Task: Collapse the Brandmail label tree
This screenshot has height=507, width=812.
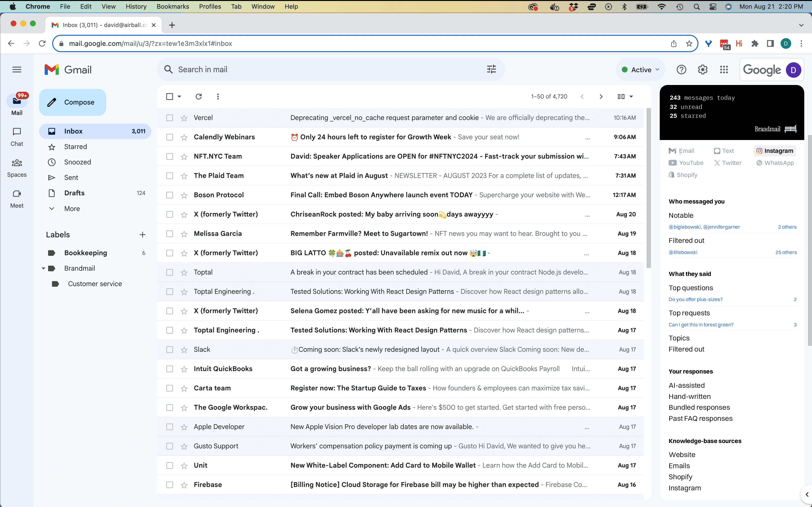Action: point(43,268)
